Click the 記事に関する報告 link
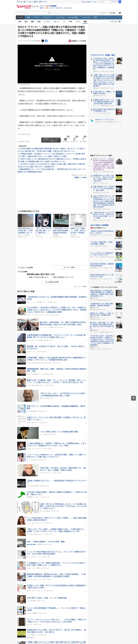 point(24,141)
